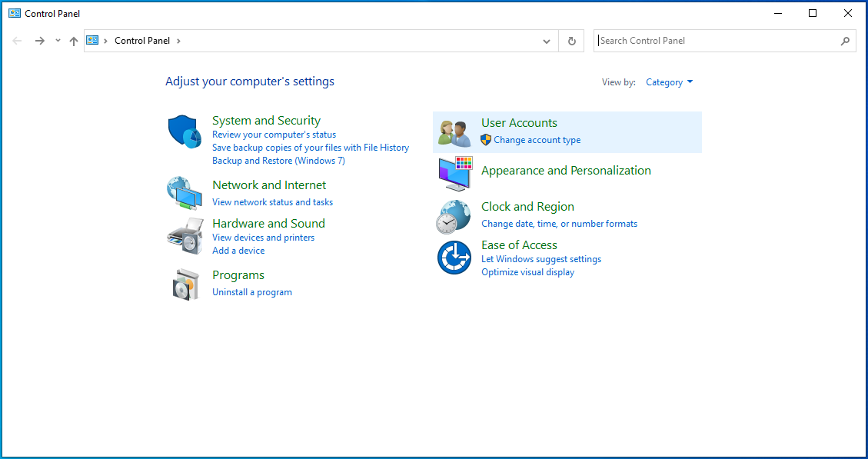Open View network status and tasks
Screen dimensions: 868x459
click(x=272, y=202)
